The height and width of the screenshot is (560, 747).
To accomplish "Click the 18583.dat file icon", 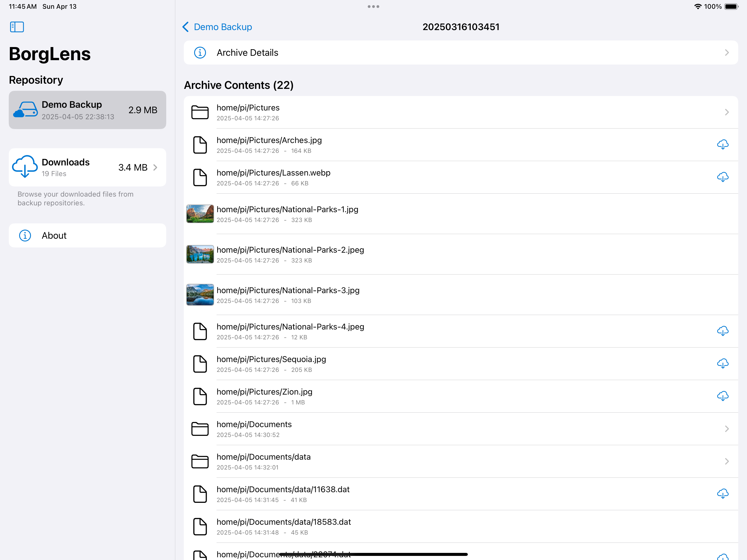I will (200, 527).
